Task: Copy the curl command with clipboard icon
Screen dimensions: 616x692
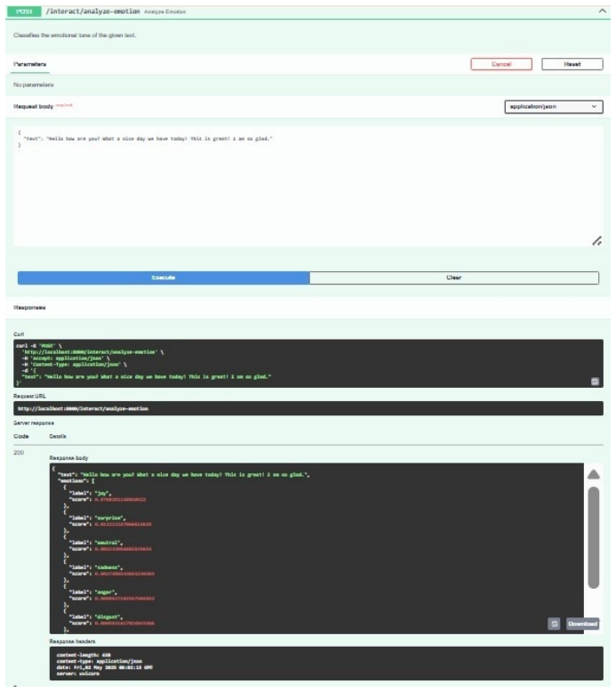Action: tap(595, 382)
